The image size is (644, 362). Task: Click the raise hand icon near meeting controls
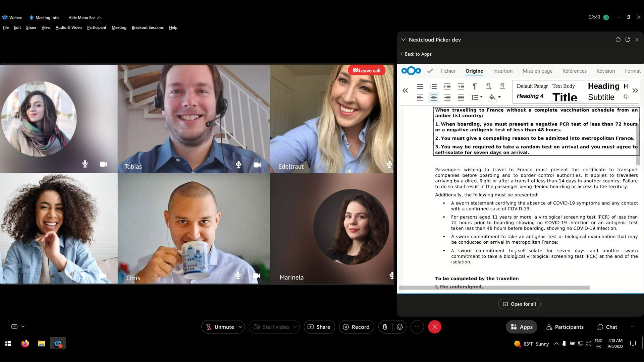(x=385, y=327)
